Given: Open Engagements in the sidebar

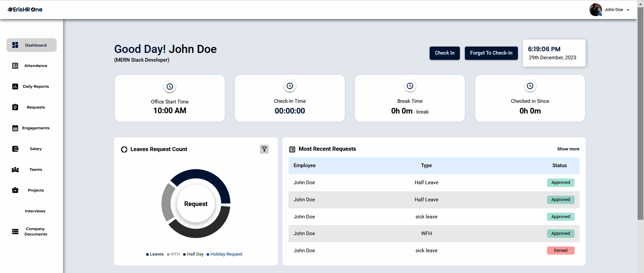Looking at the screenshot, I should (32, 128).
